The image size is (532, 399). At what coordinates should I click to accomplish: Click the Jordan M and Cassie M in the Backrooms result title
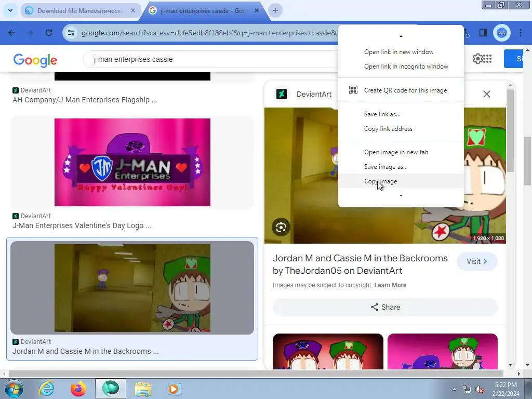point(86,351)
